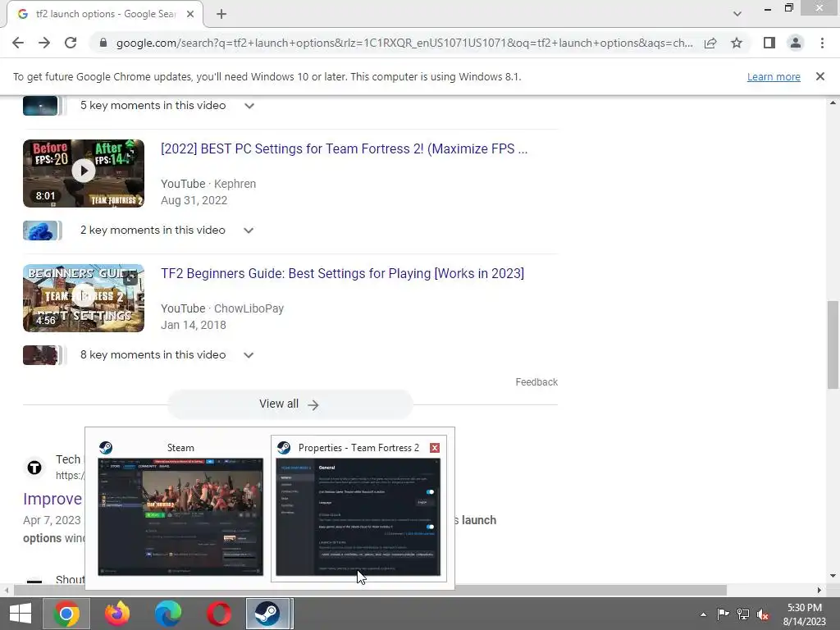Click the site lock icon in address bar

(x=103, y=43)
